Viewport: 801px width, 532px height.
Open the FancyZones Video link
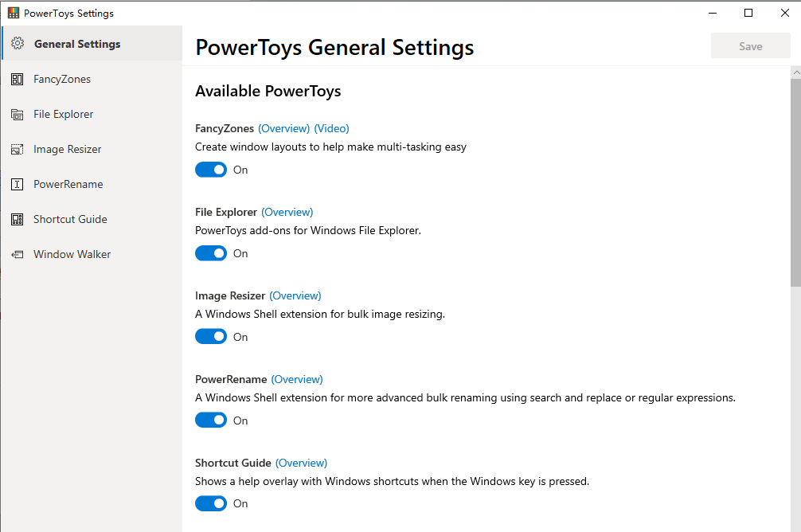[331, 128]
